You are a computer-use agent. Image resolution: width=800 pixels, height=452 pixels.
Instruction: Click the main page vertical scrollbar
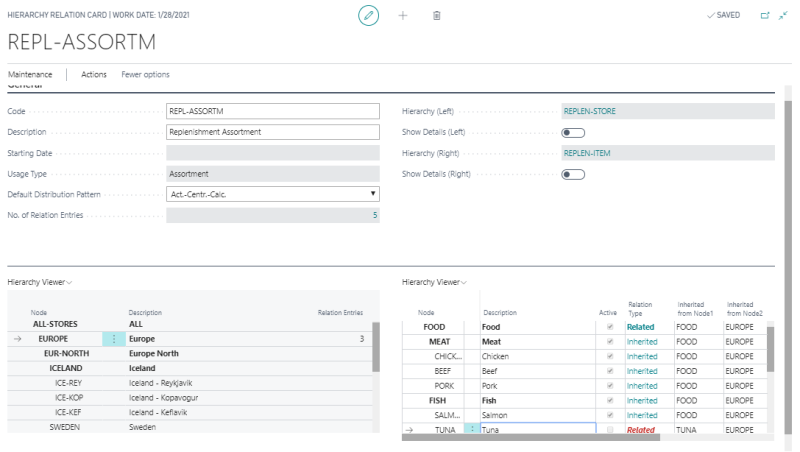(788, 265)
